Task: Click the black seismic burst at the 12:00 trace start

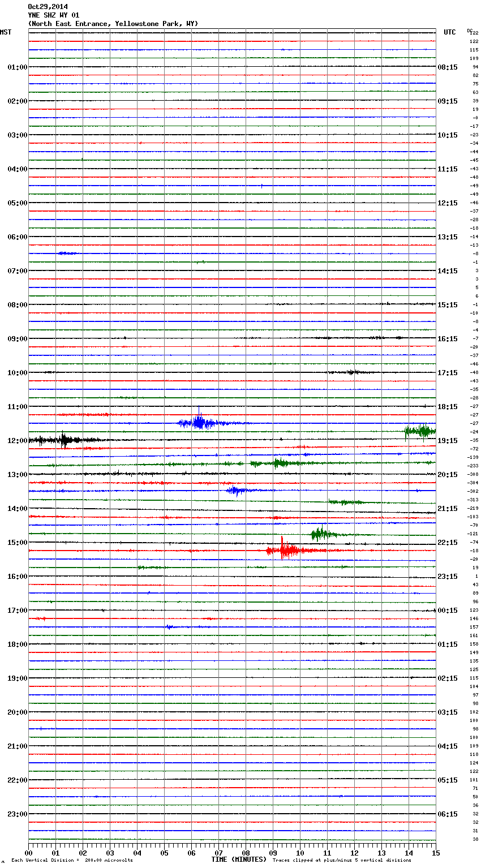Action: 62,440
